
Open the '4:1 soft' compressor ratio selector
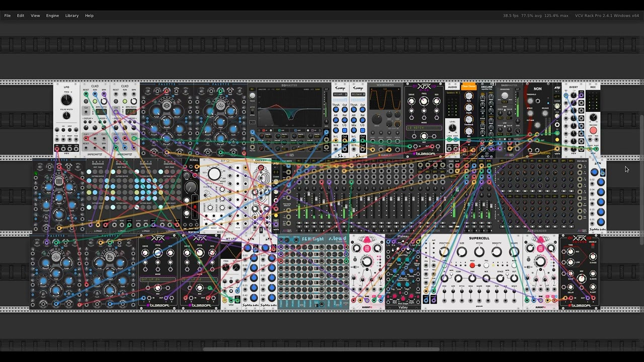click(x=340, y=95)
